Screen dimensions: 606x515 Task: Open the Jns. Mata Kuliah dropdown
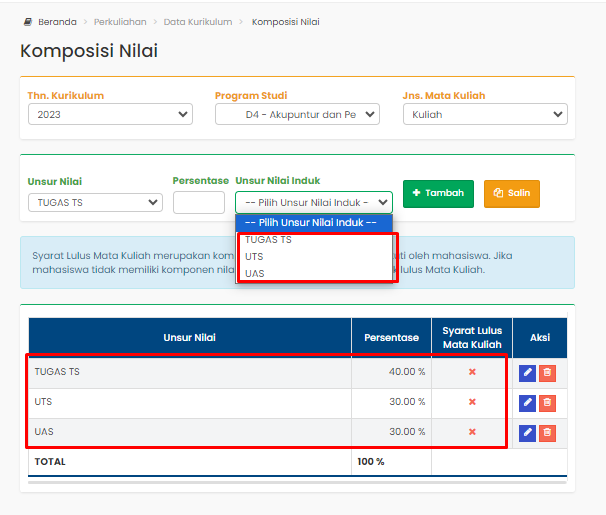coord(485,114)
